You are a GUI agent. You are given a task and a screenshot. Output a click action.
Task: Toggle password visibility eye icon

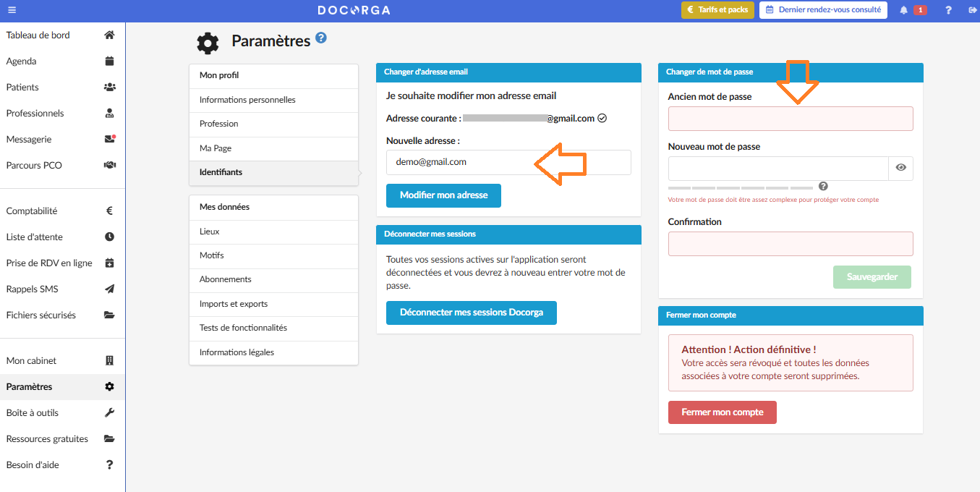click(900, 168)
